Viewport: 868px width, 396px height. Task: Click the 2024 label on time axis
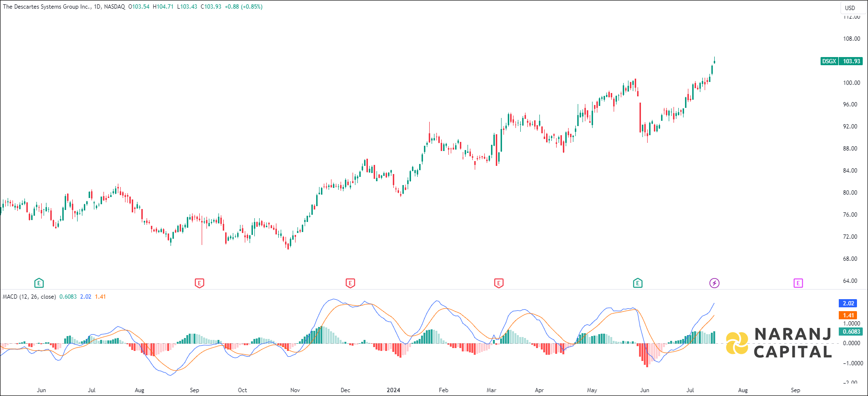(x=393, y=390)
